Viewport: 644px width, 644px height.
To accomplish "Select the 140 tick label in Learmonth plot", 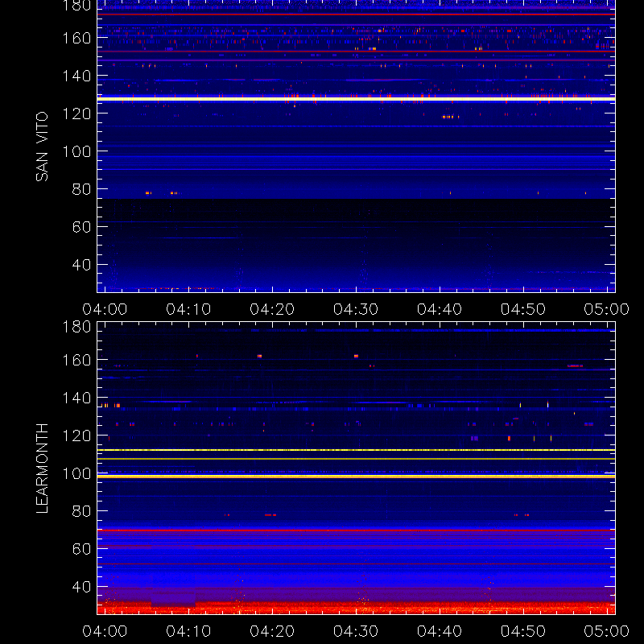I will [x=76, y=398].
